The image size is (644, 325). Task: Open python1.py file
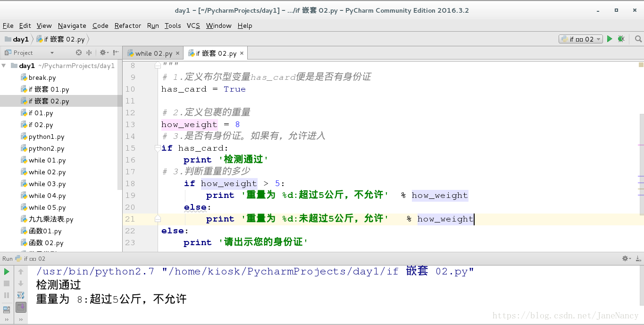click(46, 137)
